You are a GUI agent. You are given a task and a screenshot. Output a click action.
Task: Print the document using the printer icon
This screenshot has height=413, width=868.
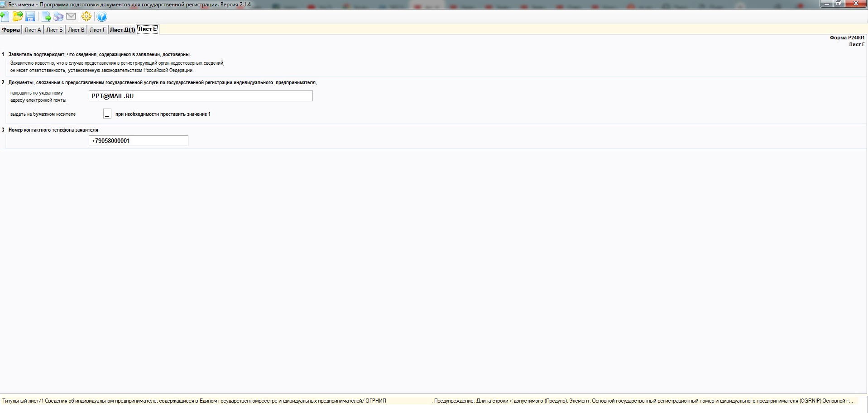click(x=58, y=17)
